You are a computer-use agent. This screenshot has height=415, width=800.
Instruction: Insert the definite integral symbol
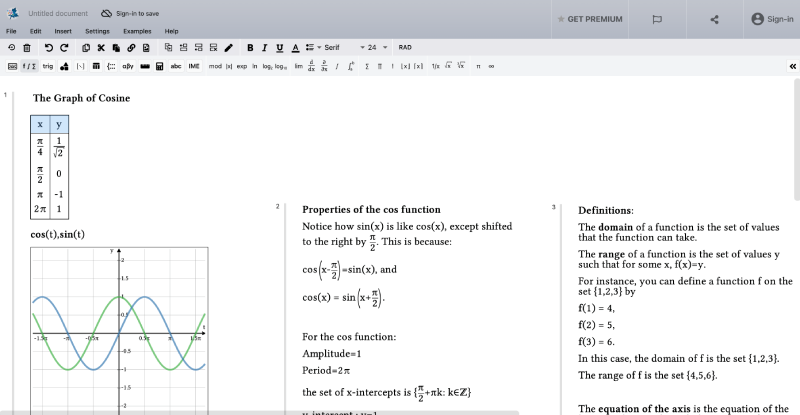click(351, 66)
